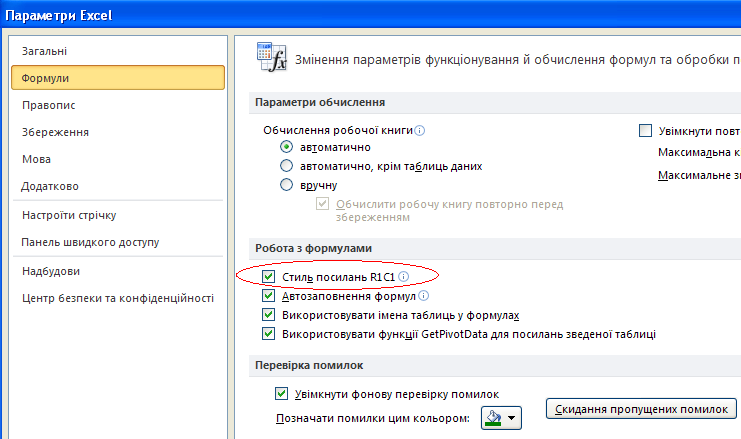This screenshot has width=741, height=439.
Task: Disable Використовувати імена таблиць у формулах
Action: pyautogui.click(x=268, y=315)
